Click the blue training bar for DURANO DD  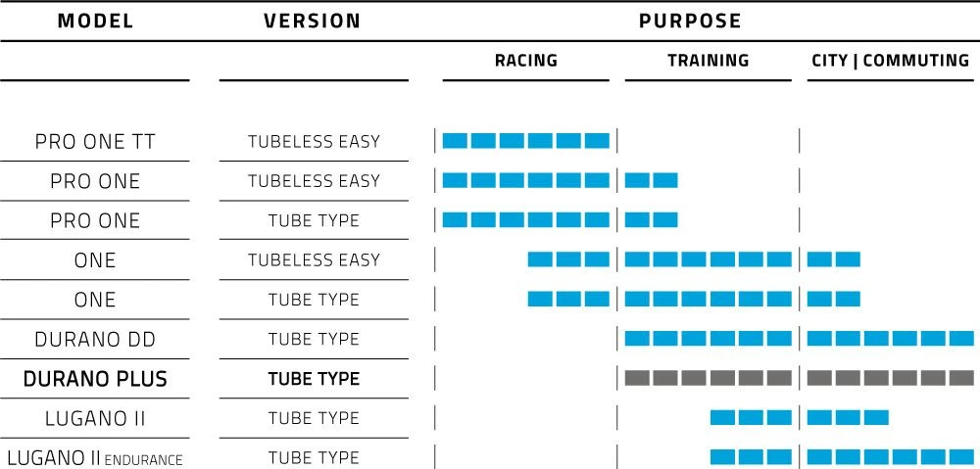(708, 339)
